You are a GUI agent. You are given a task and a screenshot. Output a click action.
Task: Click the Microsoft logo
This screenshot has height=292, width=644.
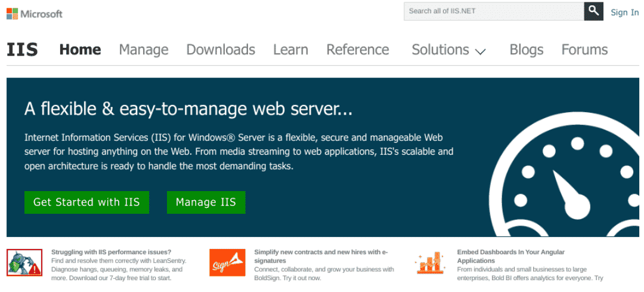tap(35, 14)
